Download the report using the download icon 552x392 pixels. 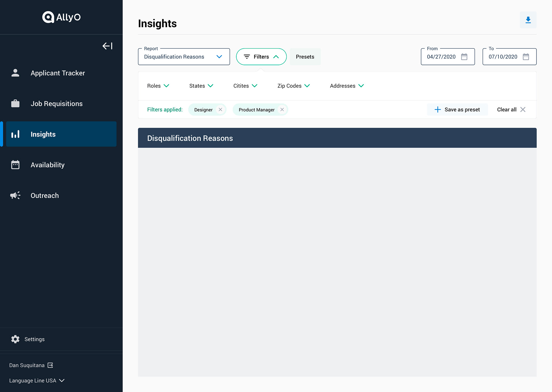[528, 20]
